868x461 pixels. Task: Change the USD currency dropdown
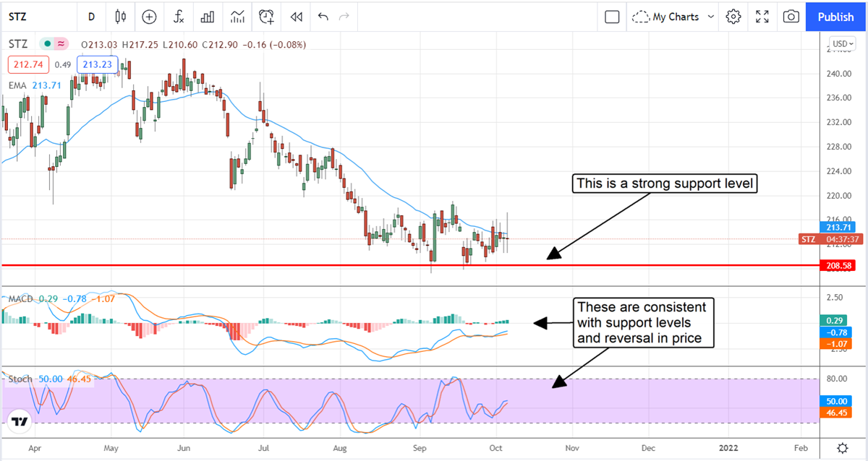click(841, 44)
